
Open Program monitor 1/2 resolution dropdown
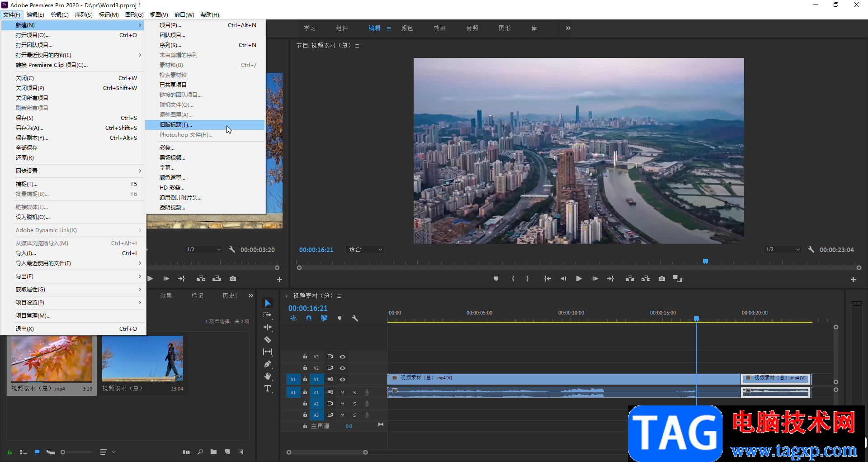coord(783,250)
